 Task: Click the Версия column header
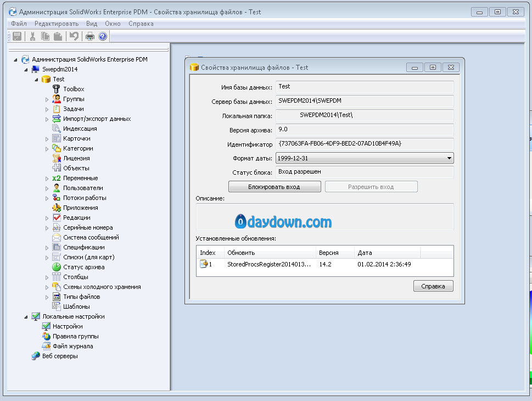pos(335,253)
